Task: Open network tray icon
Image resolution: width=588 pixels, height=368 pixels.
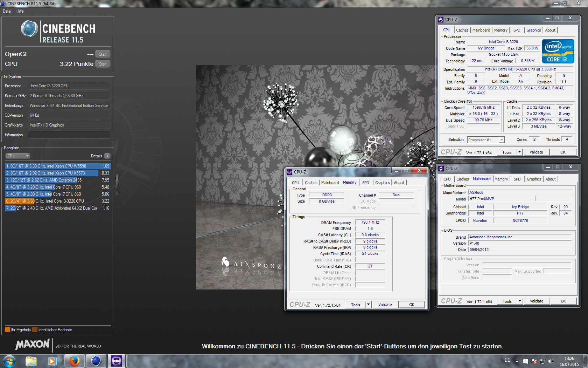Action: point(542,361)
